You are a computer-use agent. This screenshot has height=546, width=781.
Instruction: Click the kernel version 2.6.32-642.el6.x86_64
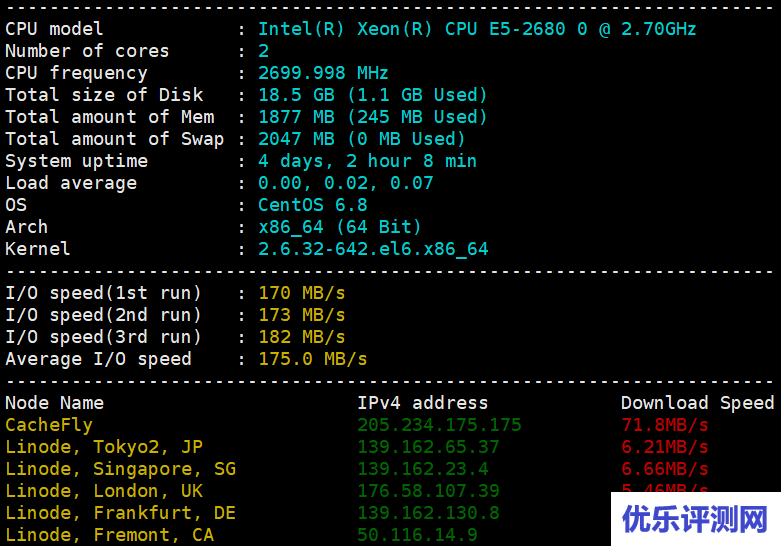(x=373, y=249)
